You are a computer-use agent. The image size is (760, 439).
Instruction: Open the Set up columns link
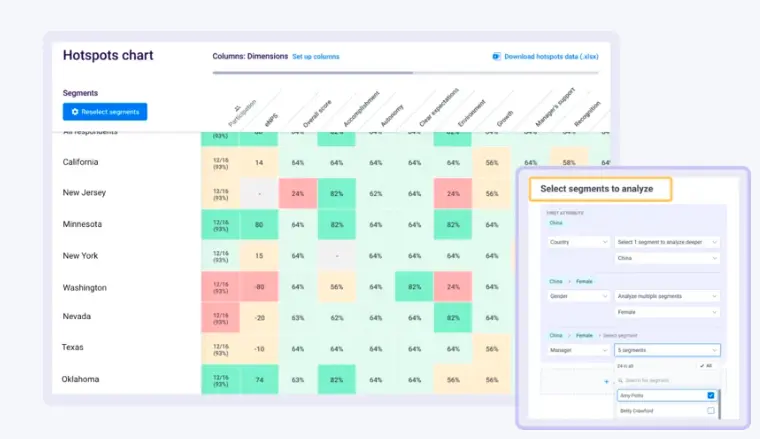[x=315, y=57]
